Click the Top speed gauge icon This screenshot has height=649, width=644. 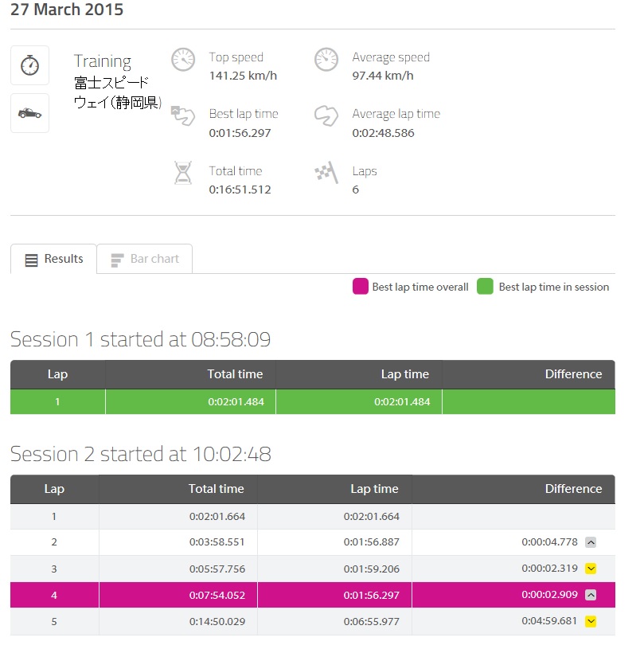183,59
